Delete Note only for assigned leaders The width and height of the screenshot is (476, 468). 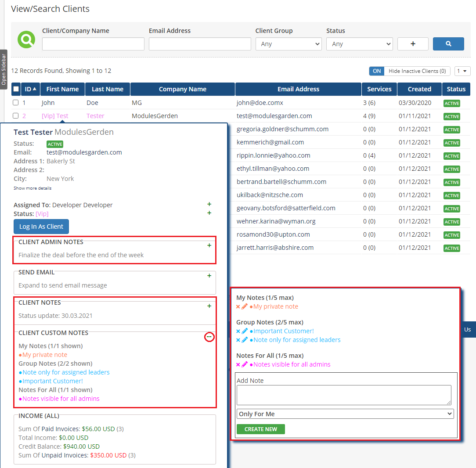(x=238, y=340)
